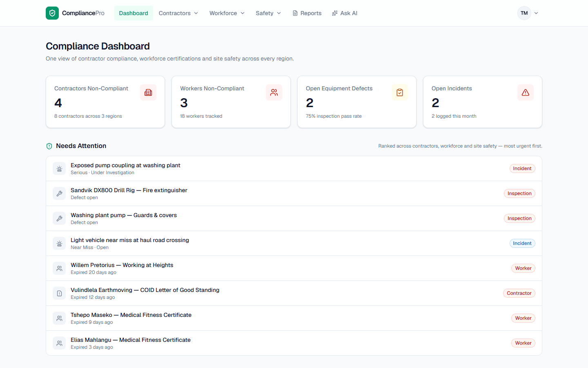Image resolution: width=588 pixels, height=368 pixels.
Task: Expand the Safety dropdown menu
Action: (268, 13)
